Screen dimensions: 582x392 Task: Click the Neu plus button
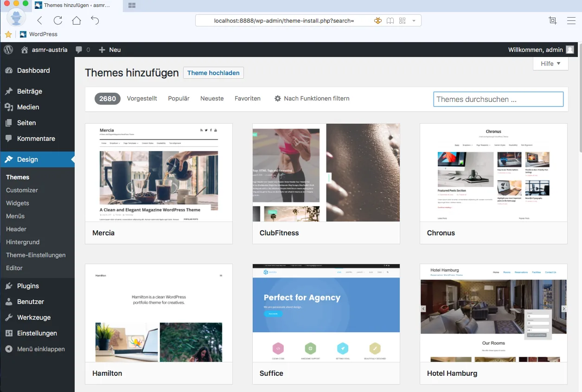110,50
